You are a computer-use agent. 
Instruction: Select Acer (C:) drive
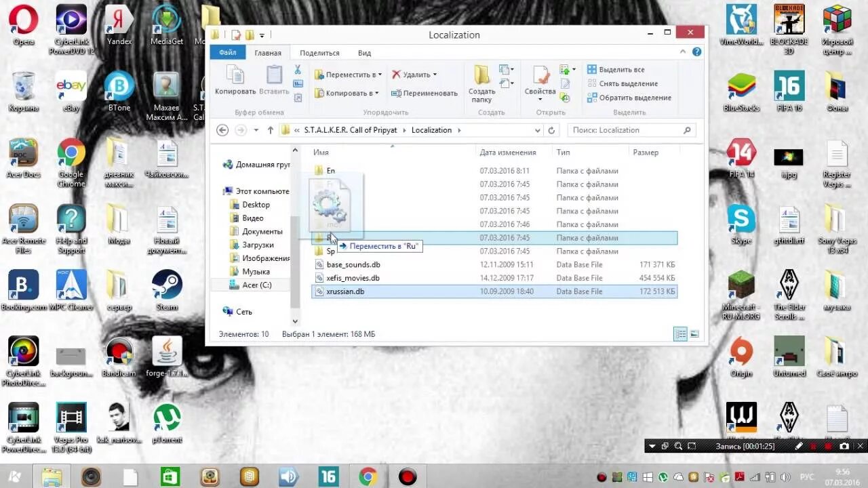tap(256, 285)
